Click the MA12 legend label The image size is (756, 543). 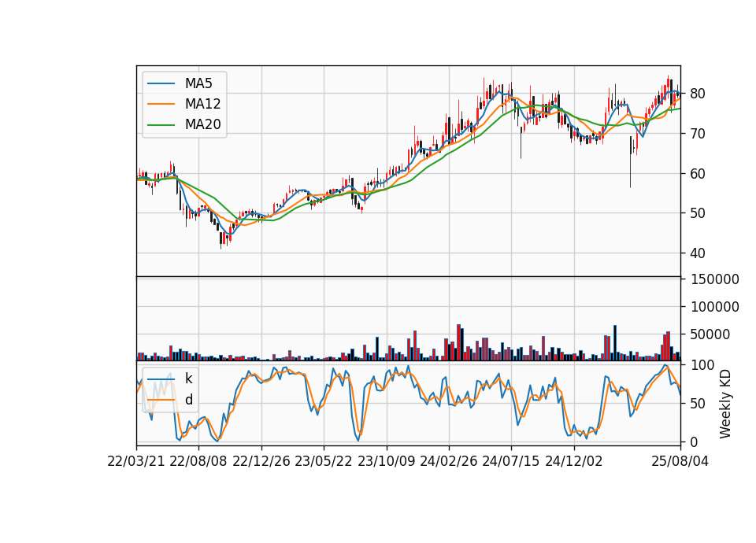click(x=202, y=104)
